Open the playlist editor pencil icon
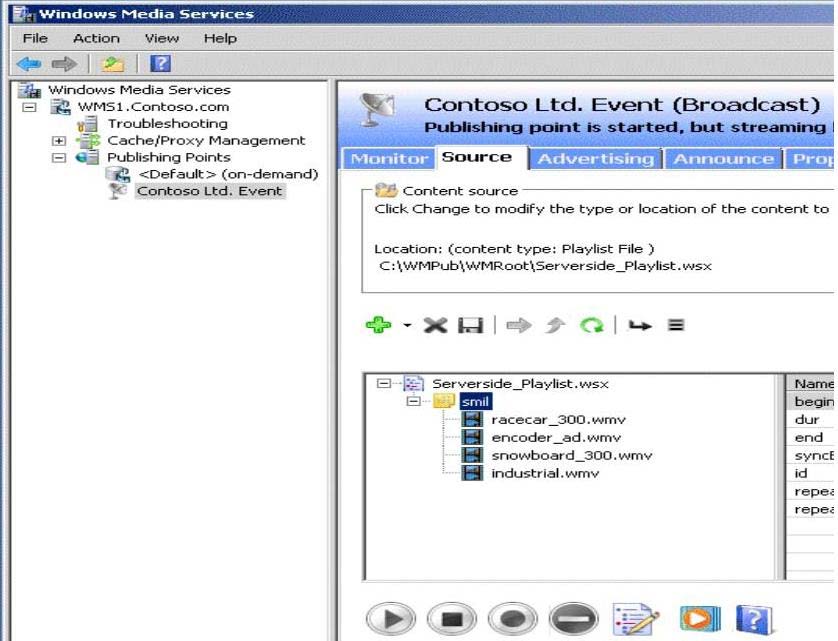 [635, 619]
